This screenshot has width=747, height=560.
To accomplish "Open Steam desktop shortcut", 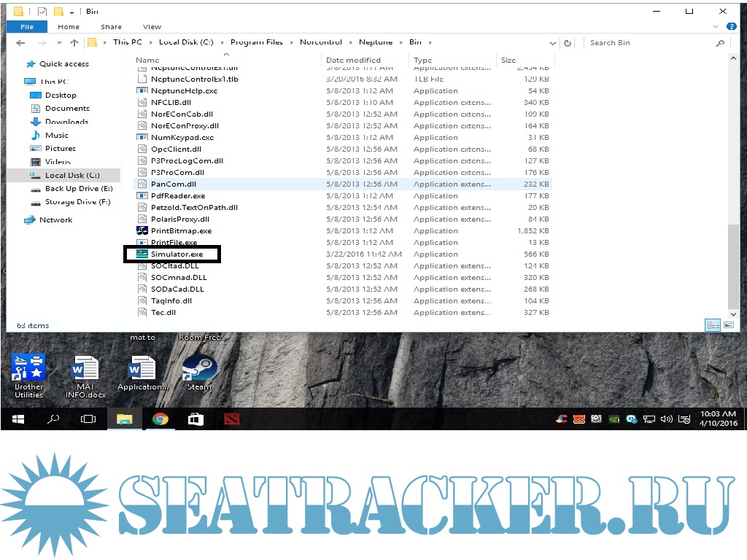I will (199, 370).
